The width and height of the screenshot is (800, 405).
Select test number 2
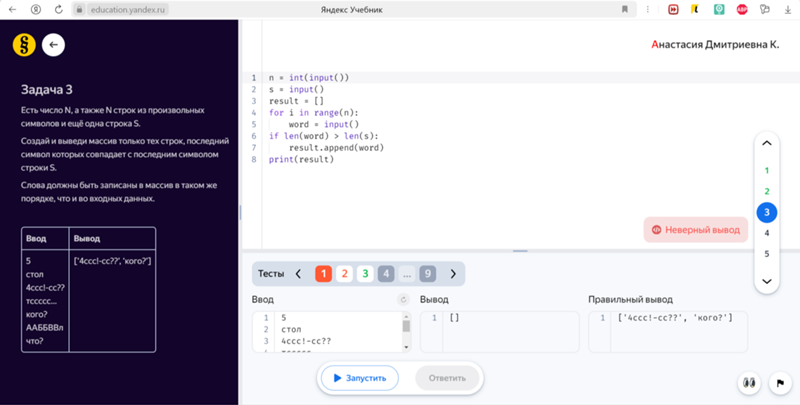pyautogui.click(x=344, y=273)
